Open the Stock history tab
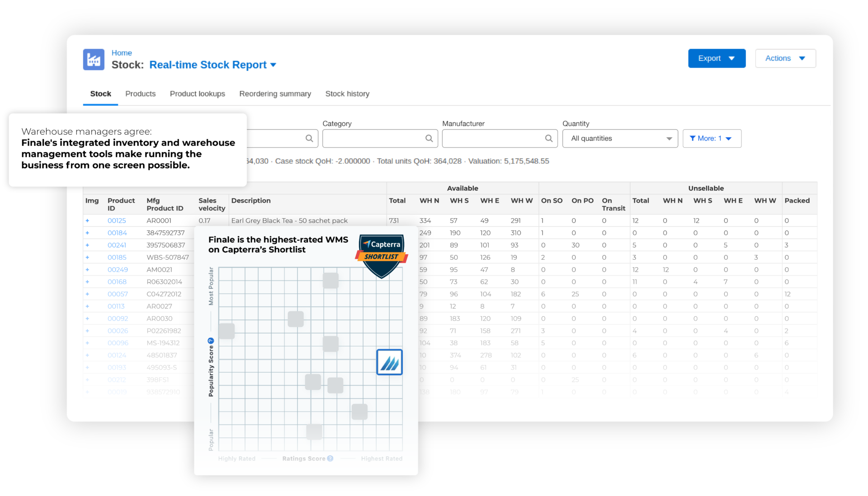868x496 pixels. click(347, 94)
